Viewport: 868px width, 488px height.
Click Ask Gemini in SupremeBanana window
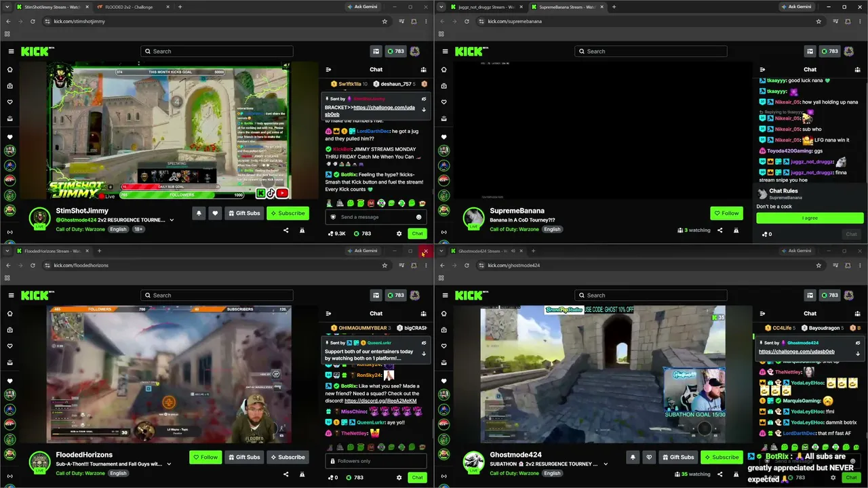tap(795, 7)
